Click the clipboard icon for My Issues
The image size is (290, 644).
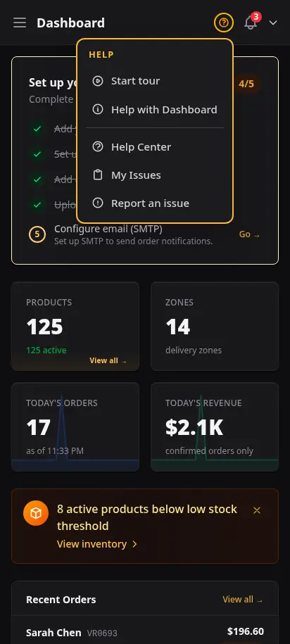click(98, 175)
